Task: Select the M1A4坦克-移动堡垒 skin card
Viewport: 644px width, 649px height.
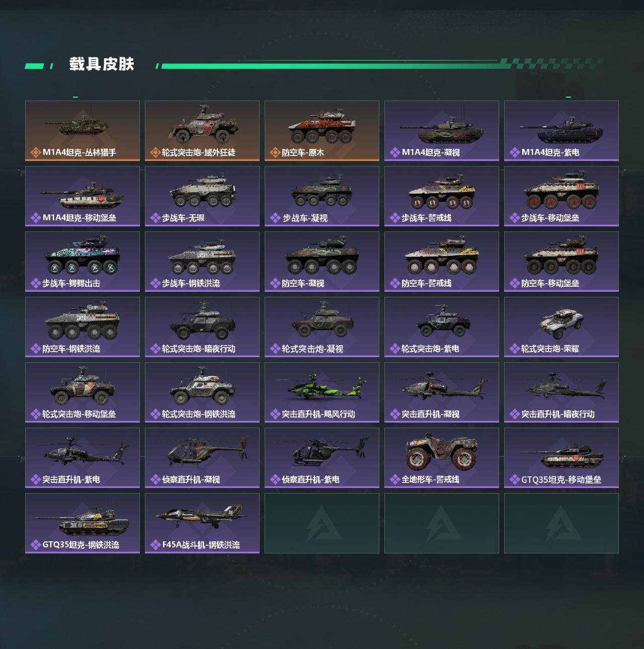Action: [83, 196]
